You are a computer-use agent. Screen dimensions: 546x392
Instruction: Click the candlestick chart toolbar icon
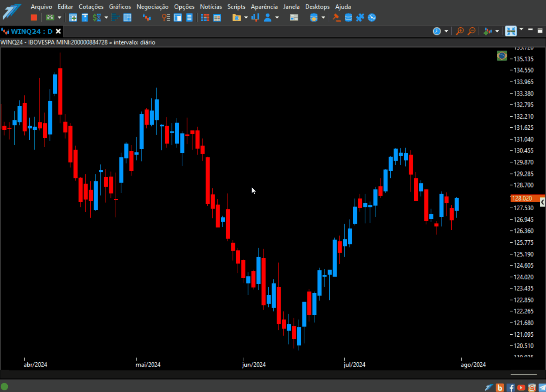(x=147, y=17)
